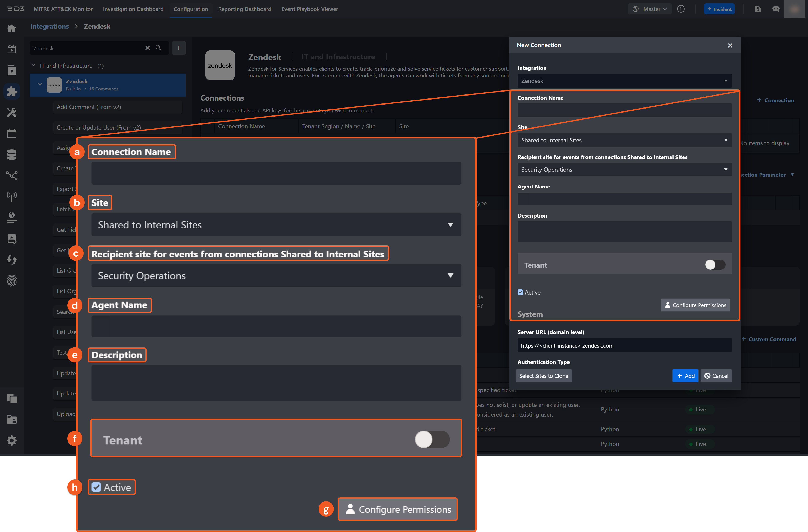Click the wrench tools sidebar icon
The image size is (808, 532).
12,112
